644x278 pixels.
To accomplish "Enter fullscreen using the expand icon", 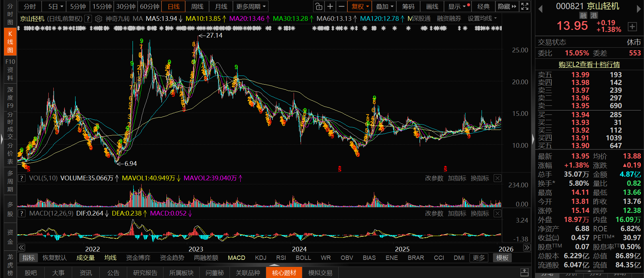I will [x=525, y=6].
